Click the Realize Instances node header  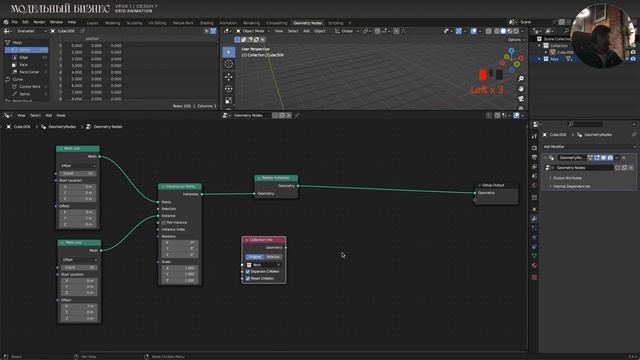click(276, 178)
